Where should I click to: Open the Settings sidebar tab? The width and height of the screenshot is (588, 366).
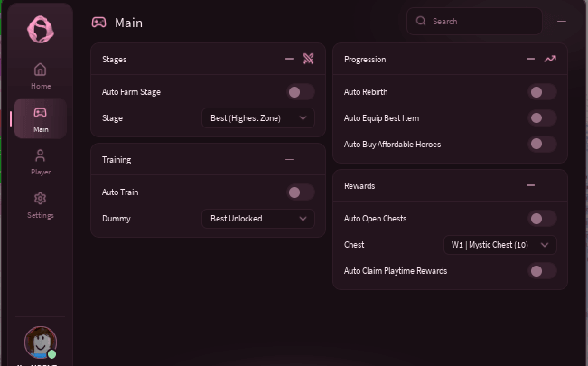41,205
